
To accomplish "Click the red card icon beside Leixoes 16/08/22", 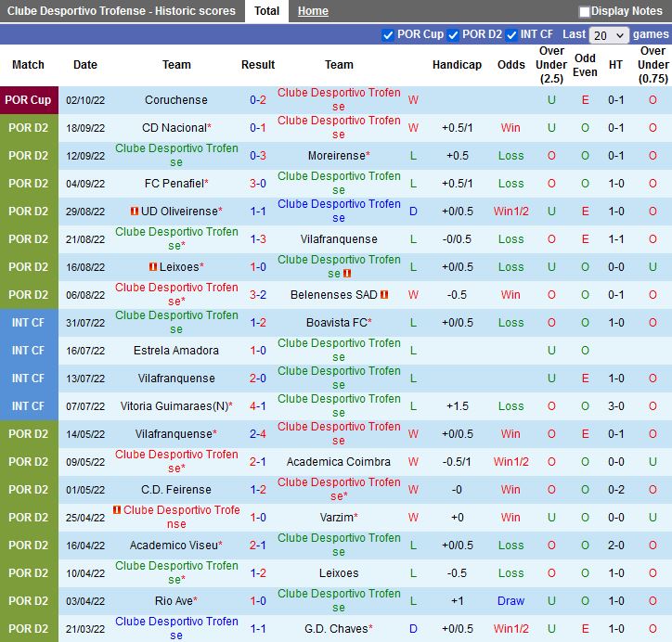I will click(x=153, y=267).
